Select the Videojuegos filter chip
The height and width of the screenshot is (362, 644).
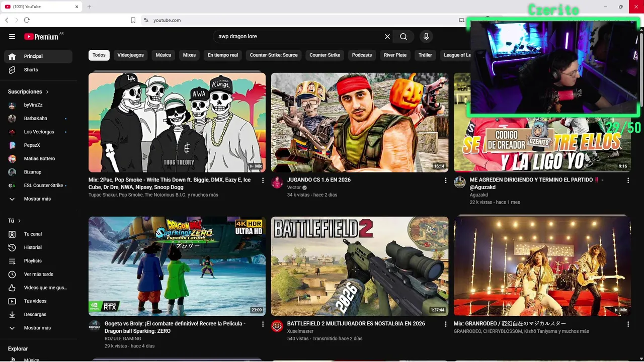pyautogui.click(x=130, y=55)
